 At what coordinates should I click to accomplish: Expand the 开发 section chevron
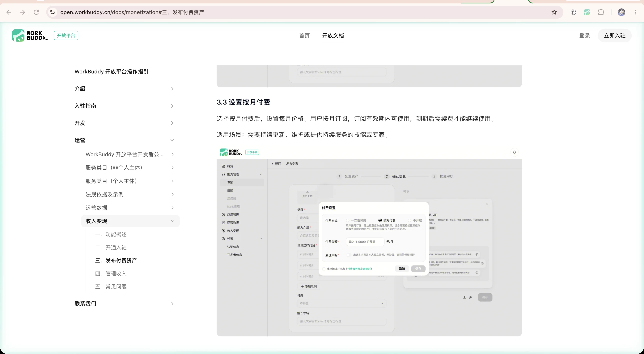point(172,123)
